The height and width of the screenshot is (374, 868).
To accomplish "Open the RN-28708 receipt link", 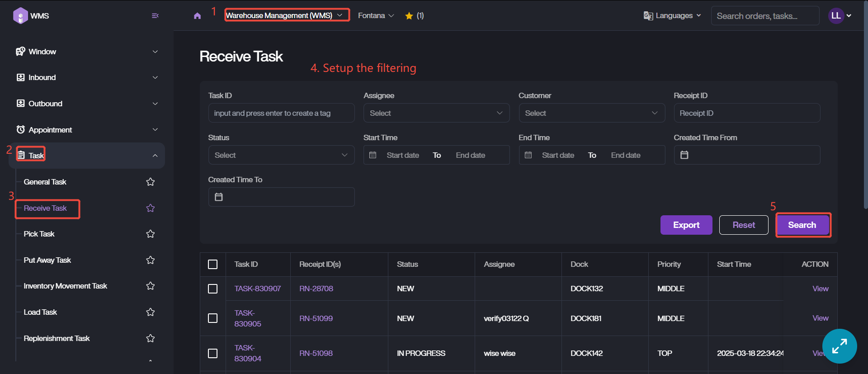I will pyautogui.click(x=316, y=289).
